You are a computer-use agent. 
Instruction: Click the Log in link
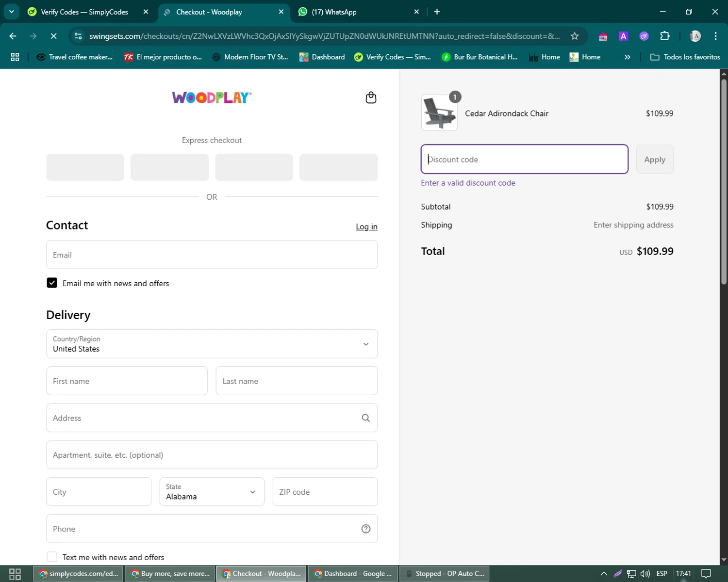(366, 226)
